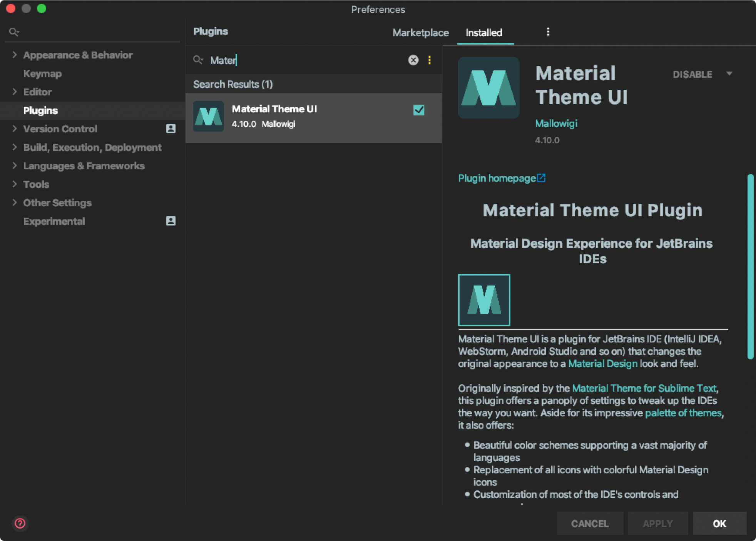
Task: Open the Material Design link
Action: pos(603,364)
